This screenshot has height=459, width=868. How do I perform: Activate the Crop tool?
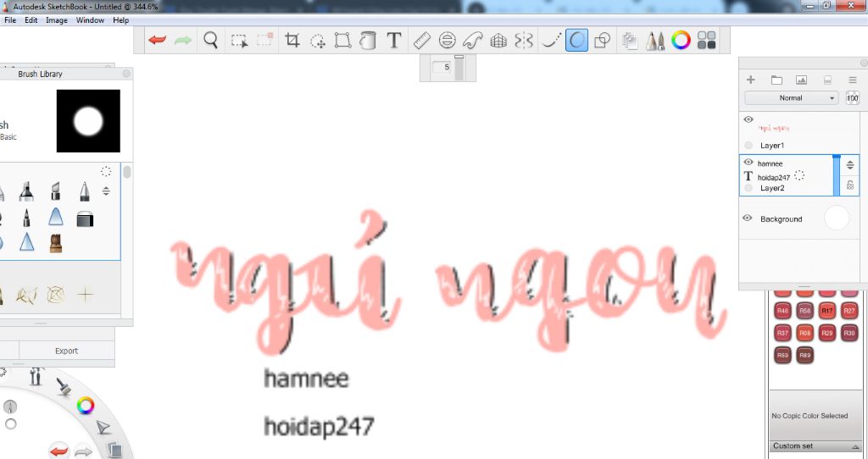click(292, 41)
